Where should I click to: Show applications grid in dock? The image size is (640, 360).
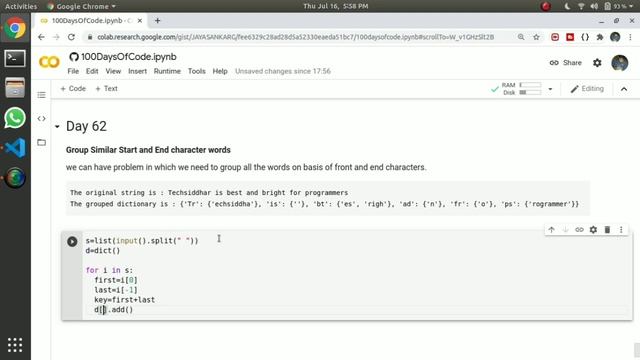pyautogui.click(x=15, y=345)
